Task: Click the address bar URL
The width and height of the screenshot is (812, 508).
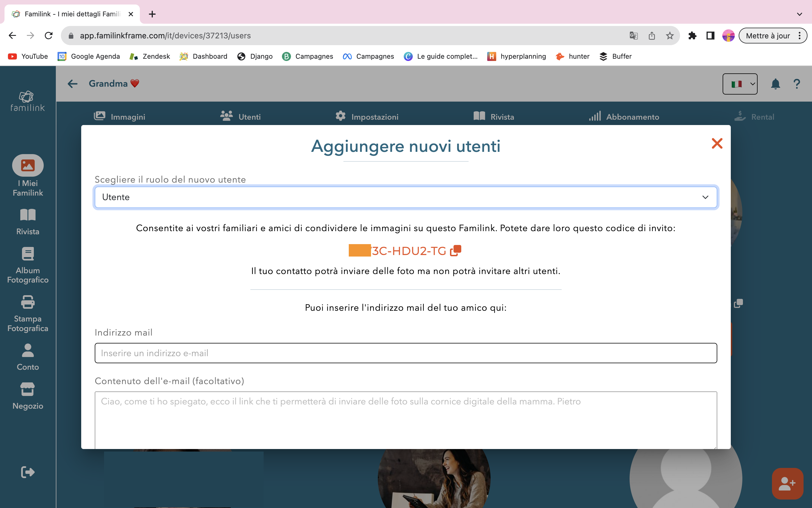Action: point(165,36)
